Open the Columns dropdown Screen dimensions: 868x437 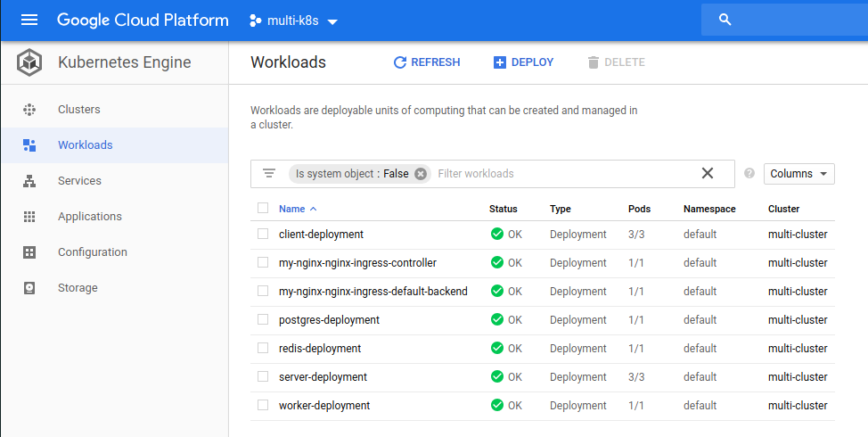[798, 174]
